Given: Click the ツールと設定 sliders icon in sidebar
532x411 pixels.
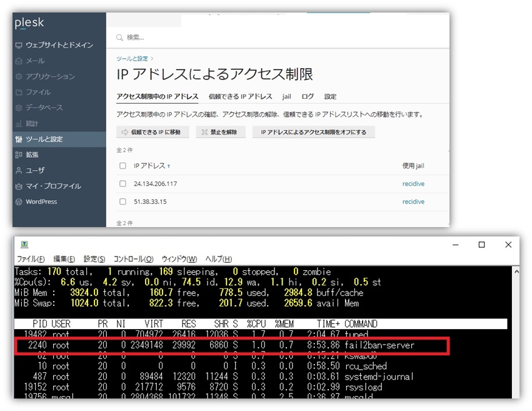Looking at the screenshot, I should click(x=19, y=139).
